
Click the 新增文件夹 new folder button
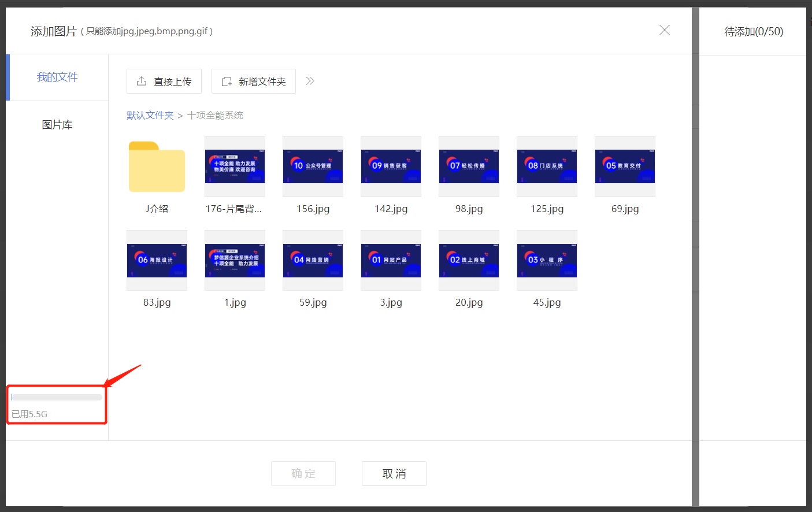pyautogui.click(x=254, y=81)
